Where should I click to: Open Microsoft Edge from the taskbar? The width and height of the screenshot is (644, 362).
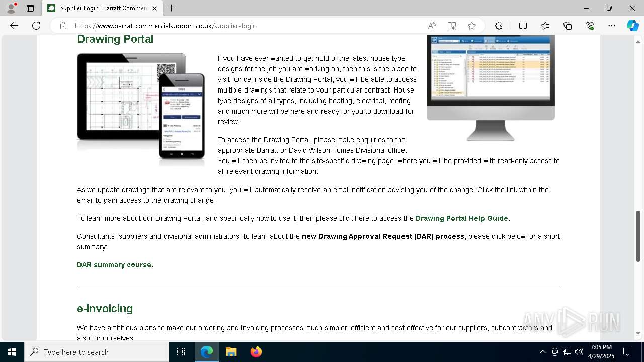pyautogui.click(x=207, y=352)
